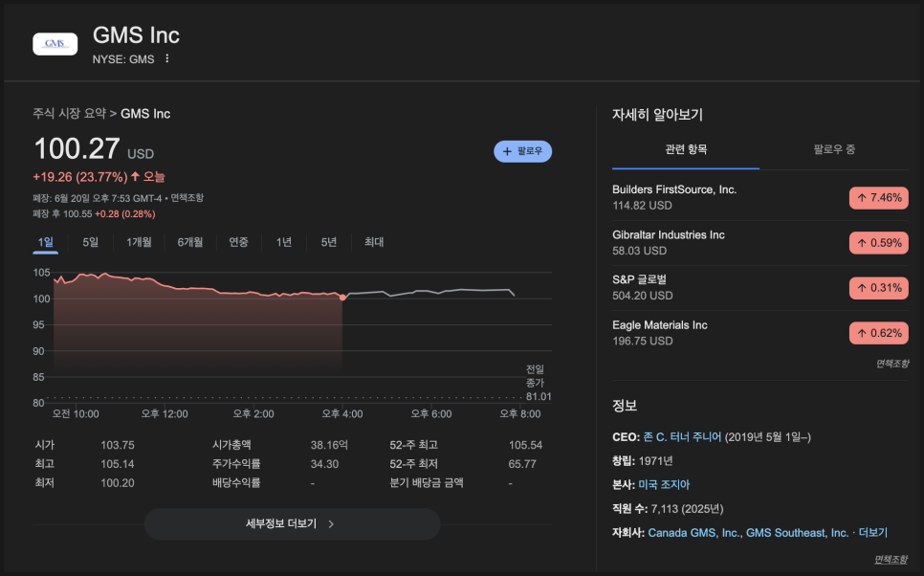The image size is (924, 576).
Task: Show the 6개월 chart range
Action: 189,242
